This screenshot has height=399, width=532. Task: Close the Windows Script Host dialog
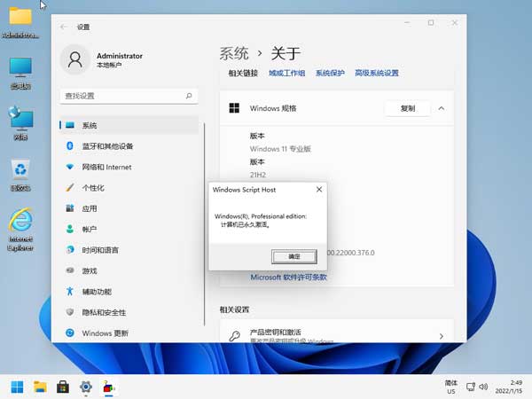point(319,190)
